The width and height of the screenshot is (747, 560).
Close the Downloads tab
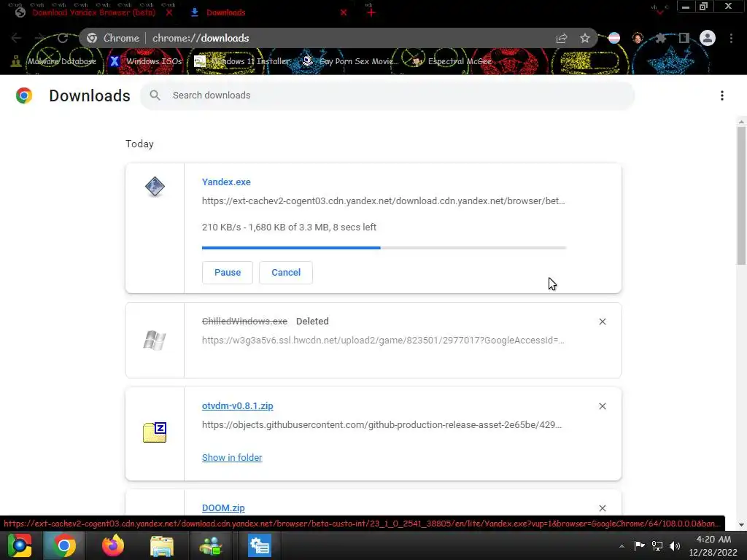(344, 12)
